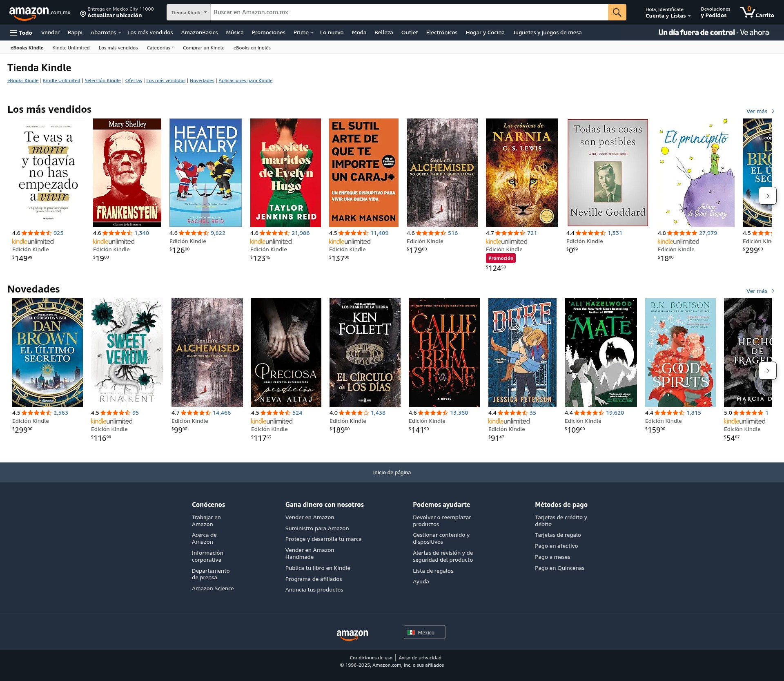Open Good Spirits book cover

[680, 353]
